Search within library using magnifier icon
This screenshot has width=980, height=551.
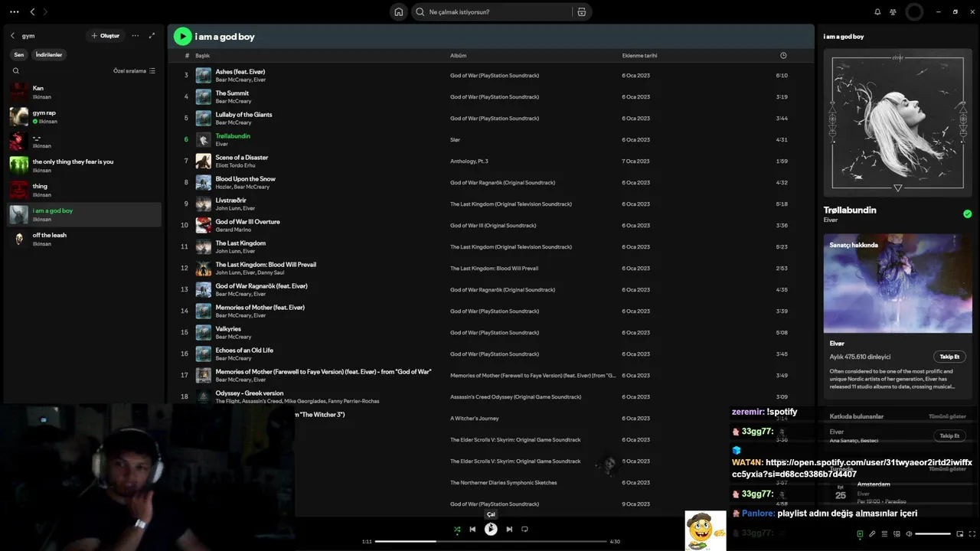[15, 70]
